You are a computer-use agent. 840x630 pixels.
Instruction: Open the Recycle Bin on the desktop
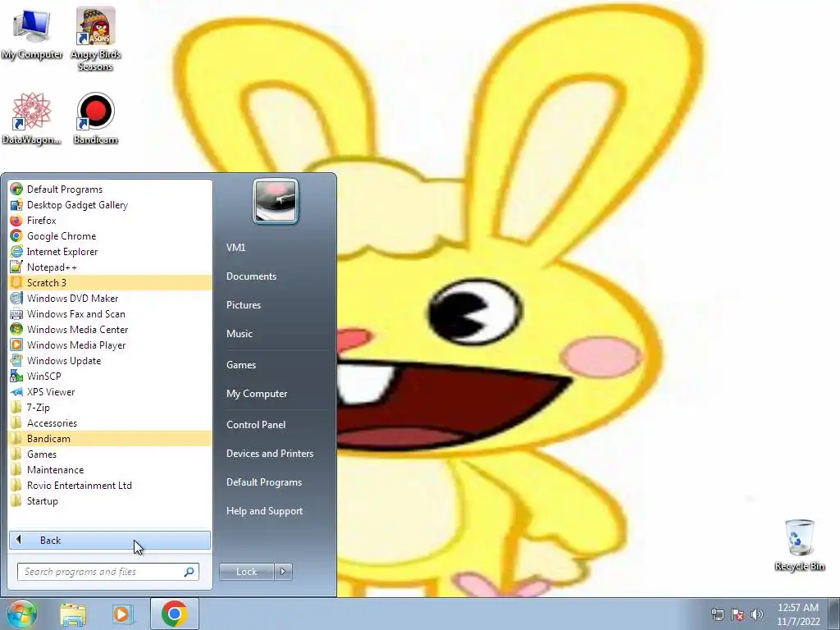[x=799, y=545]
